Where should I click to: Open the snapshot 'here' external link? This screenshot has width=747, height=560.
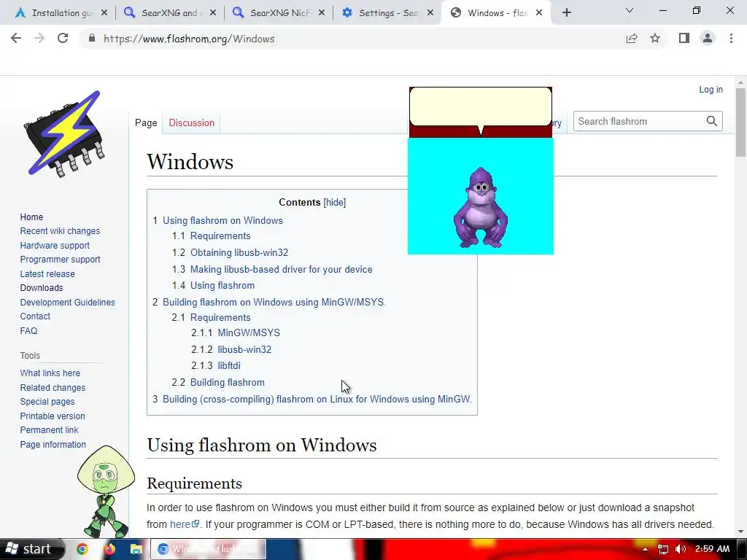click(x=185, y=524)
